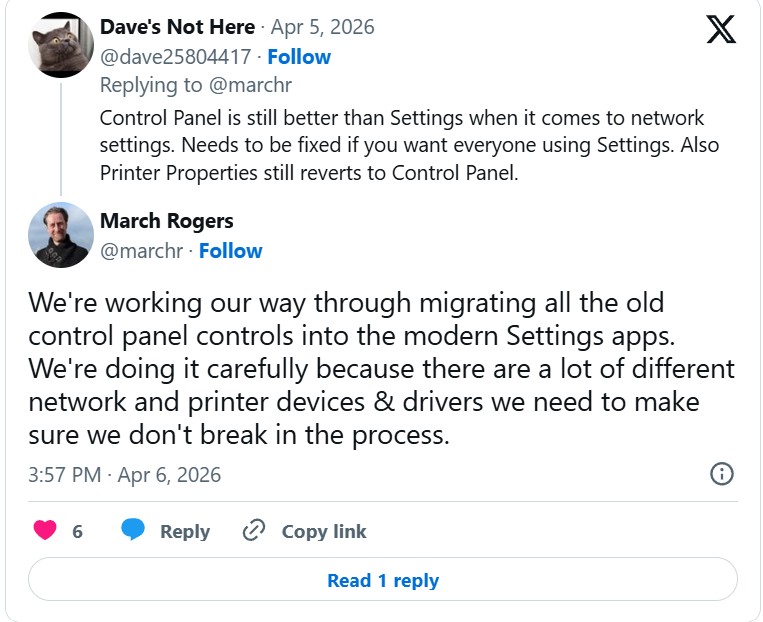The height and width of the screenshot is (622, 763).
Task: Click the Reply text label
Action: [x=185, y=531]
